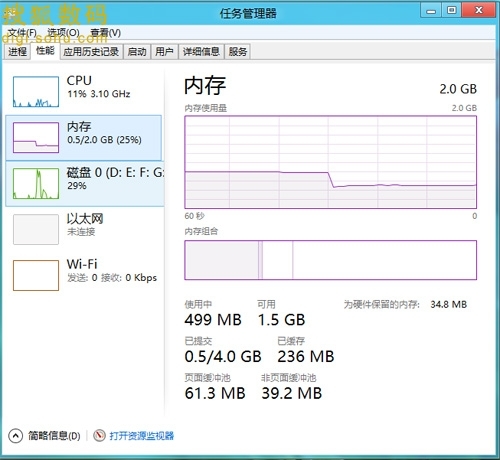Select the 以太网 Ethernet graph thumbnail
The height and width of the screenshot is (460, 500).
(36, 229)
